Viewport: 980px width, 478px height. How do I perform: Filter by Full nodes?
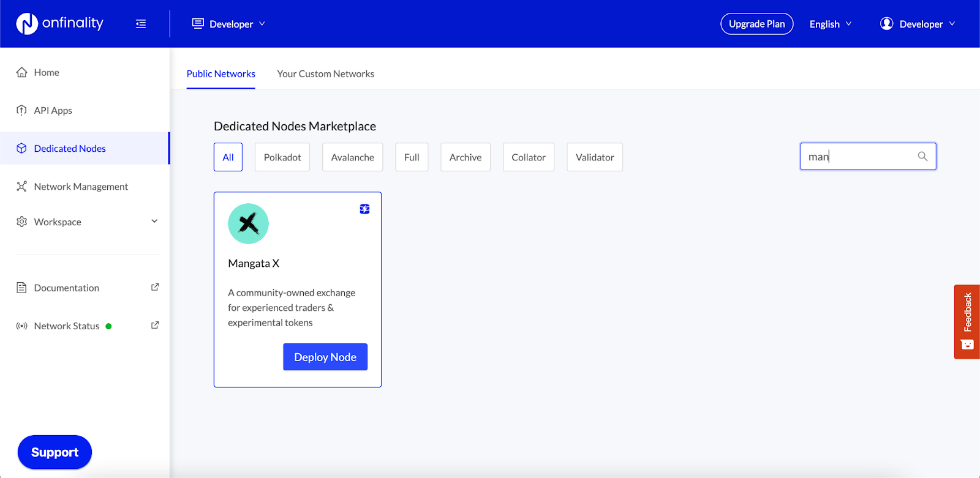(412, 157)
